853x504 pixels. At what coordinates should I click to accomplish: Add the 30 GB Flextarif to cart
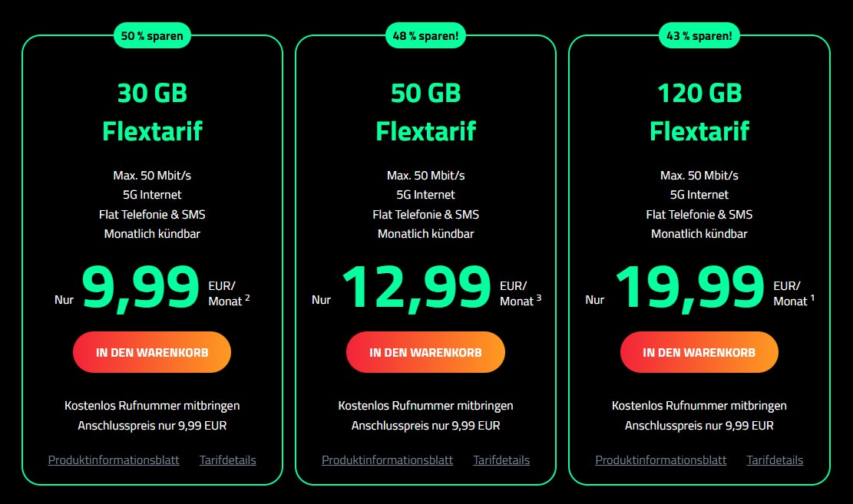(x=152, y=353)
